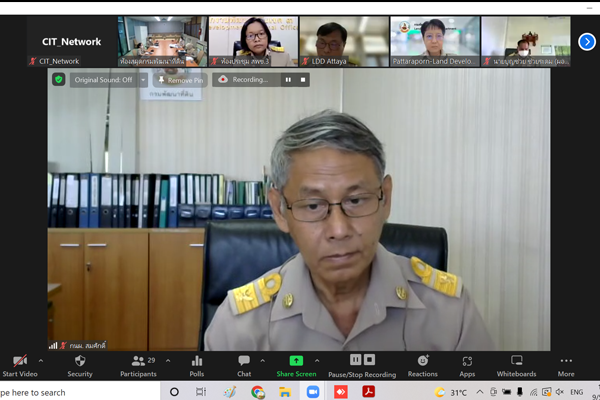Stop recording via top indicator stop button
Image resolution: width=600 pixels, height=400 pixels.
[x=303, y=80]
